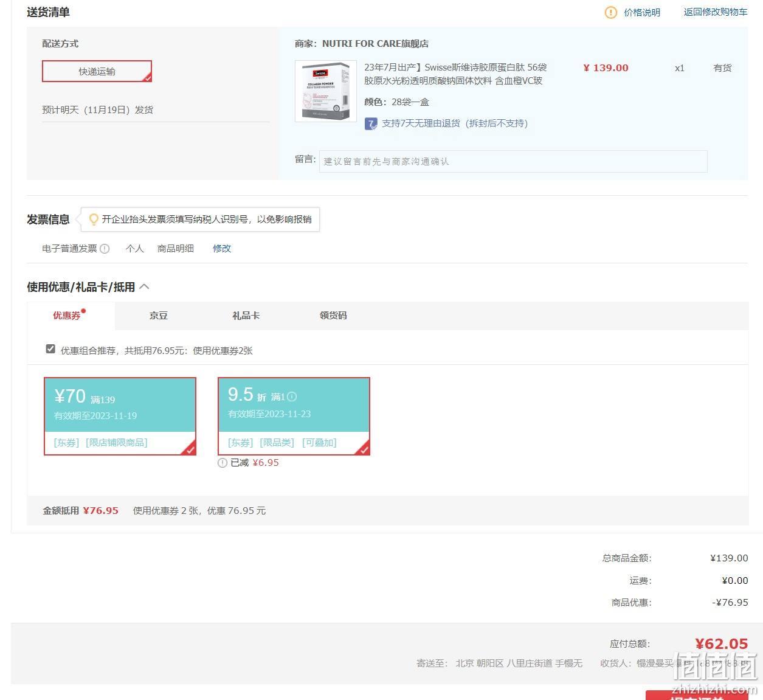763x700 pixels.
Task: Click 商品优惠 -¥76.95 value
Action: pos(730,602)
